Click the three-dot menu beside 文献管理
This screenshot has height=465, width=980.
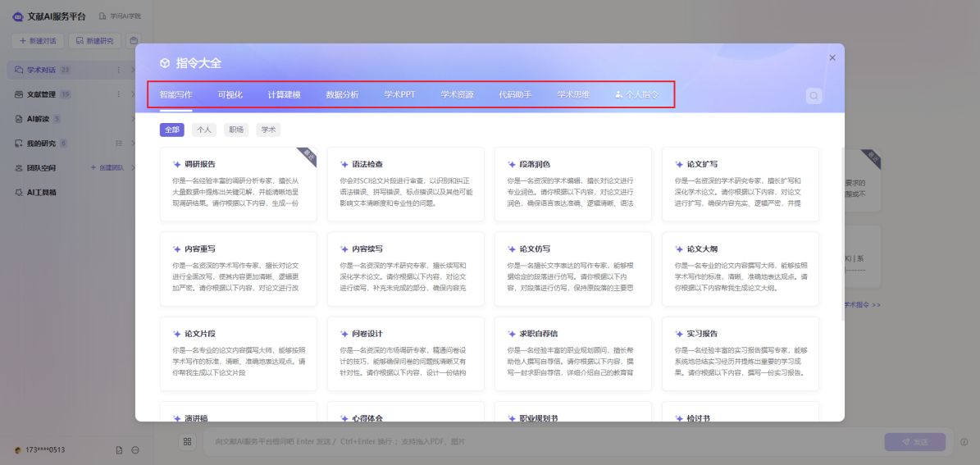pos(119,94)
